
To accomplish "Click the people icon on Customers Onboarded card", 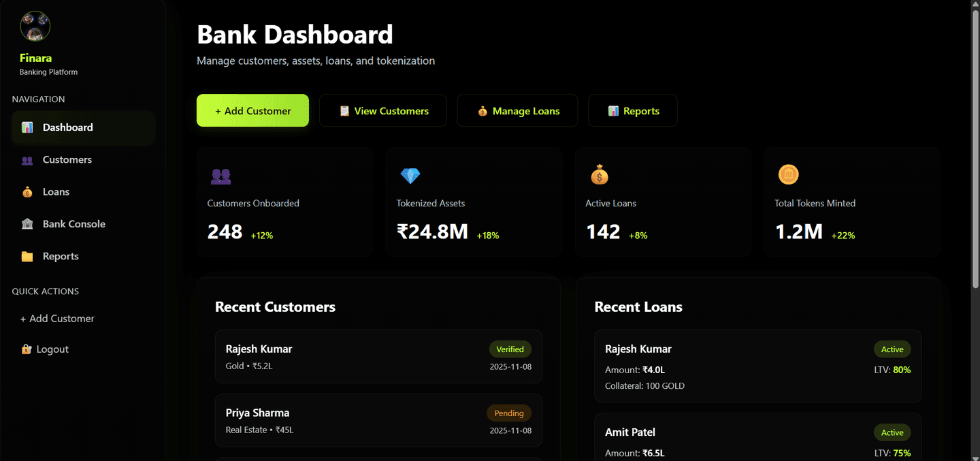I will click(220, 176).
